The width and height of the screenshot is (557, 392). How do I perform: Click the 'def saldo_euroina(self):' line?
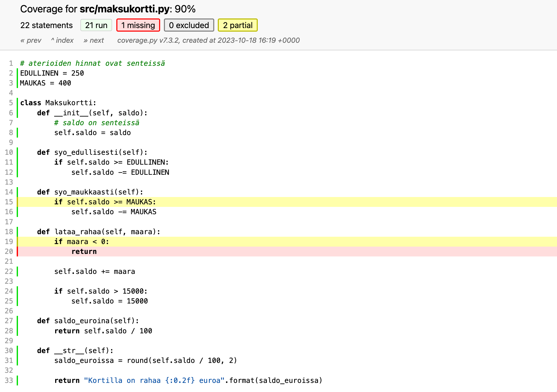[88, 321]
